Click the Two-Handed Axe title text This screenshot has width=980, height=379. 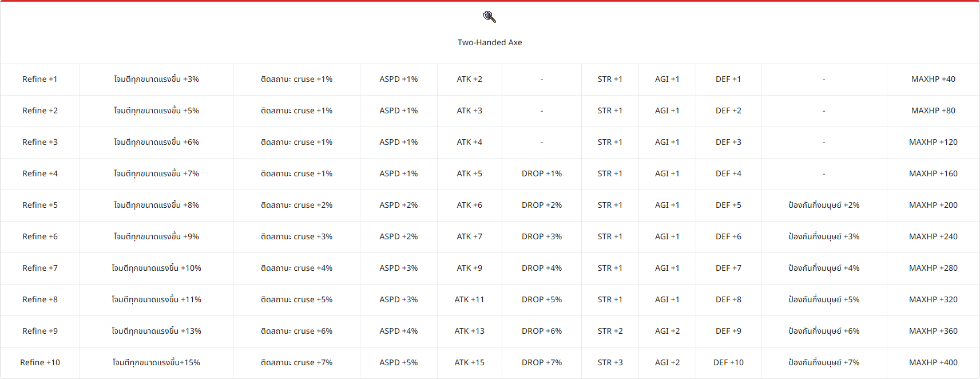point(490,42)
